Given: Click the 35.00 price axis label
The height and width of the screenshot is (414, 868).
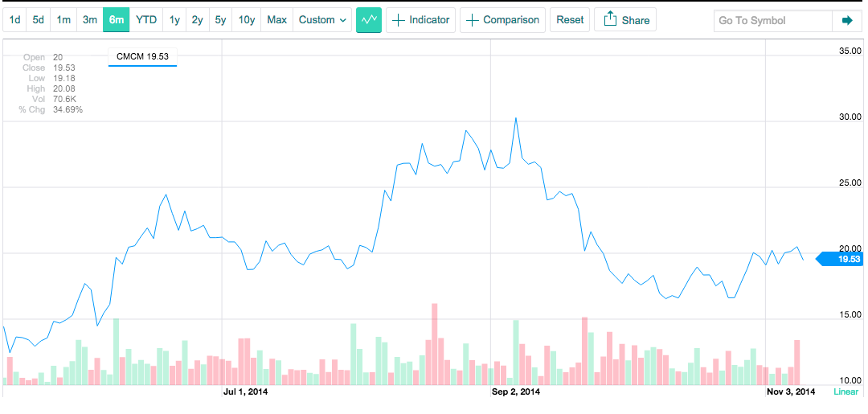Looking at the screenshot, I should tap(851, 51).
